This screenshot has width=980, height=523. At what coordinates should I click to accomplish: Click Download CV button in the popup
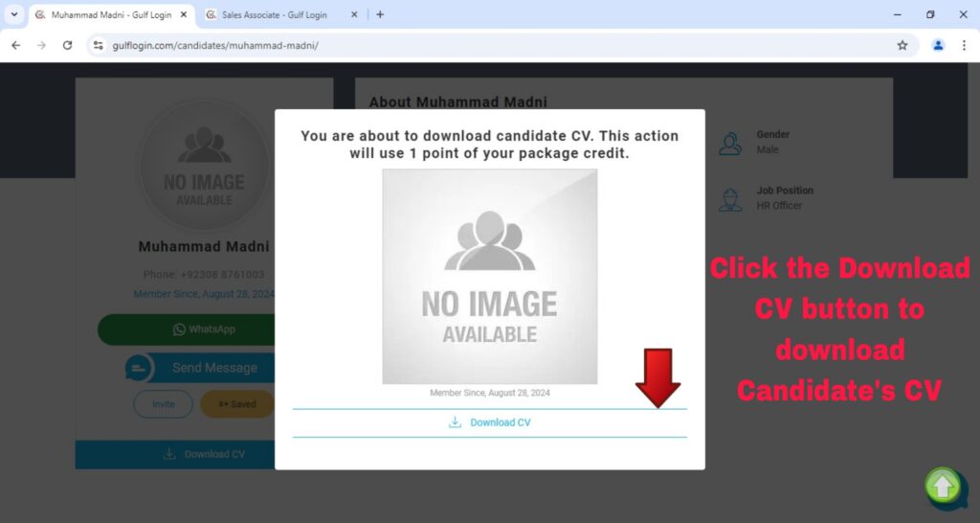pyautogui.click(x=490, y=422)
